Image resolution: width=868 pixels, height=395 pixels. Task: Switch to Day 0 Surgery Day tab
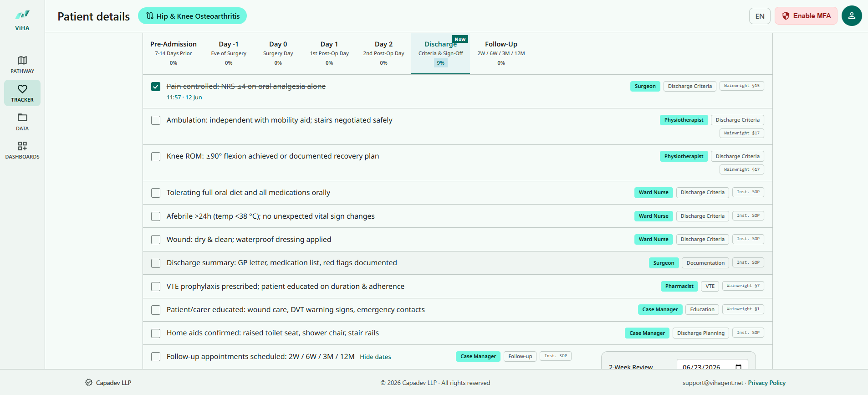(278, 53)
